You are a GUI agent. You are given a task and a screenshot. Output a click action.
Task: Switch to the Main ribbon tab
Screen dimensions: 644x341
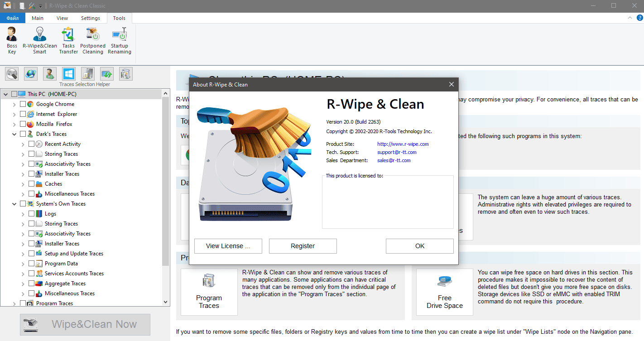pos(38,18)
